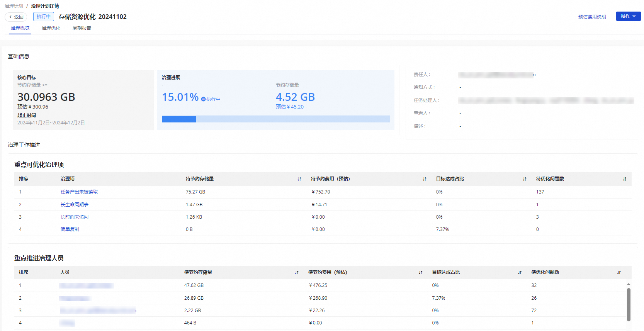Click the date range 2024年11月2日~2024年12月2日
Screen dimensions: 644x331
click(x=51, y=123)
